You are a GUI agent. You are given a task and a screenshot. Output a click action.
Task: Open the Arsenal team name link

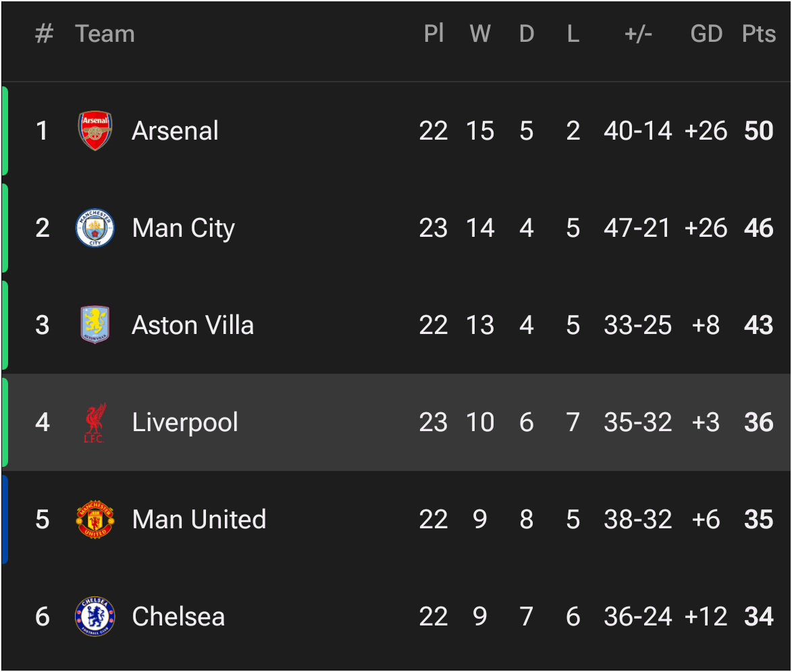(x=176, y=131)
